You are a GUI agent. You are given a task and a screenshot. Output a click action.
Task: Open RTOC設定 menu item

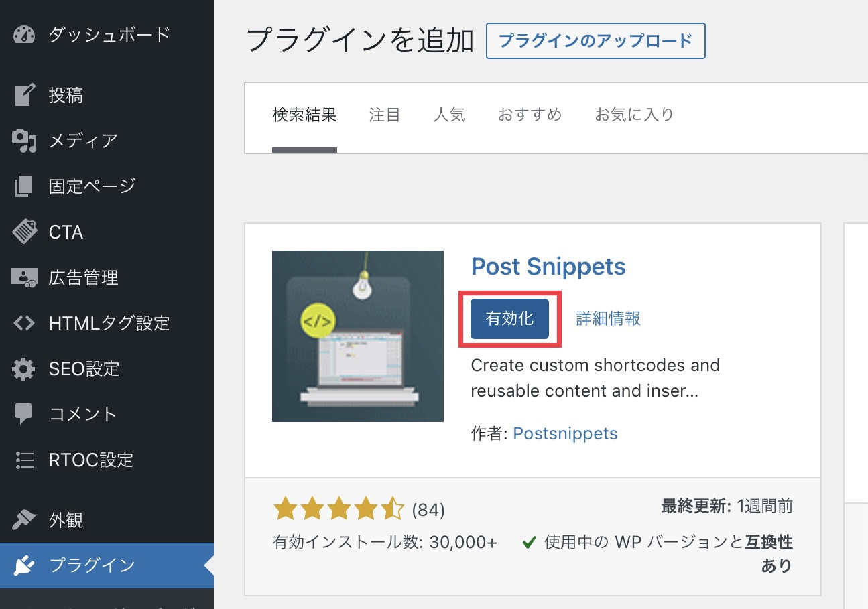coord(107,460)
